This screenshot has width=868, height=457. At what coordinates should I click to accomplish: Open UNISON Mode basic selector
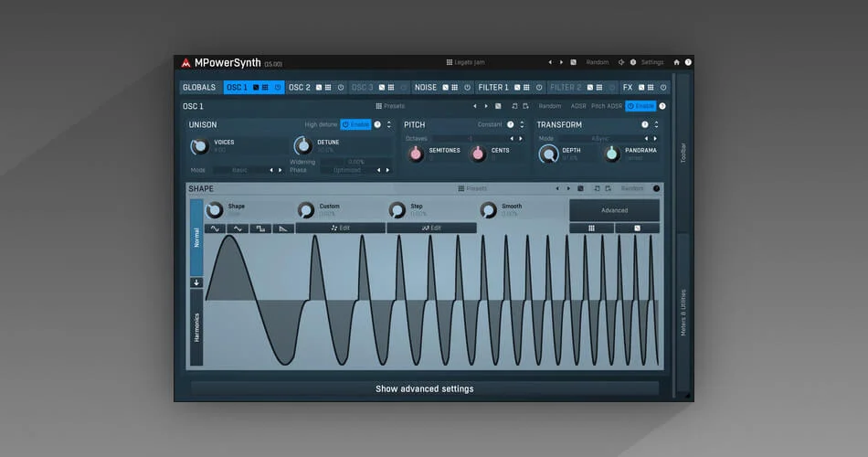click(239, 171)
